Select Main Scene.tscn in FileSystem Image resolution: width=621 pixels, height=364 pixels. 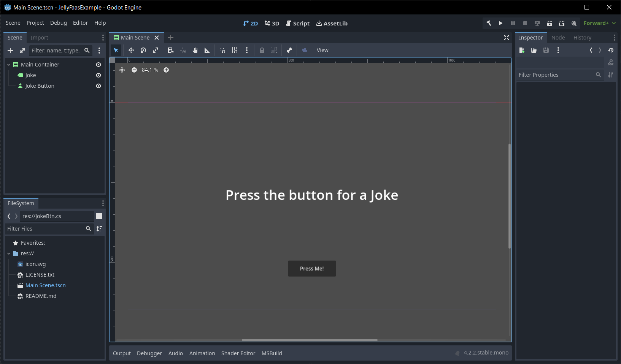[x=46, y=285]
